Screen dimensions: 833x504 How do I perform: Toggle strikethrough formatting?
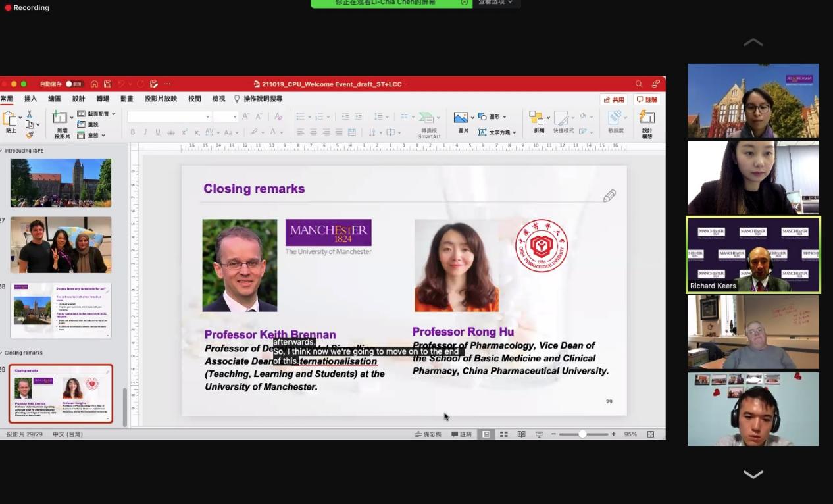[171, 132]
